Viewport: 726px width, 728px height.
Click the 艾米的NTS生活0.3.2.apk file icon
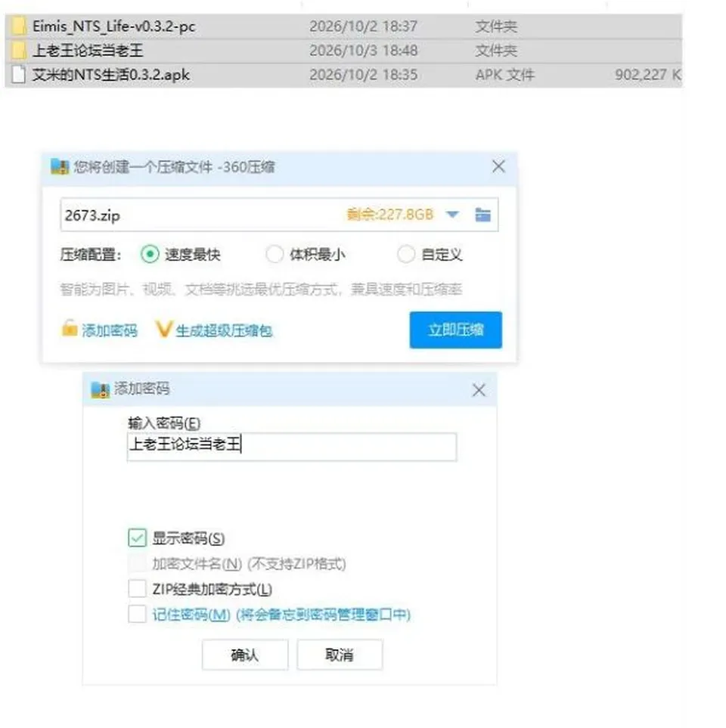click(18, 75)
